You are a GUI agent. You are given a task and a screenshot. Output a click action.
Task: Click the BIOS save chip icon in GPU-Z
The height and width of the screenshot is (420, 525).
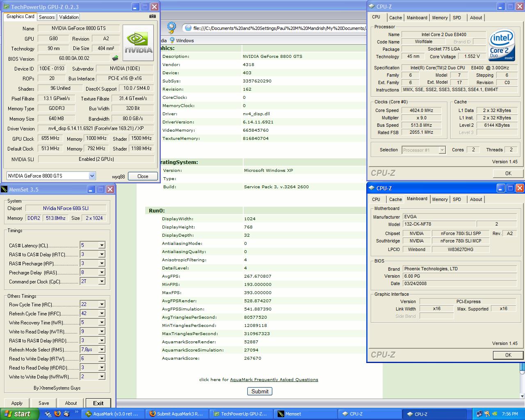point(115,58)
